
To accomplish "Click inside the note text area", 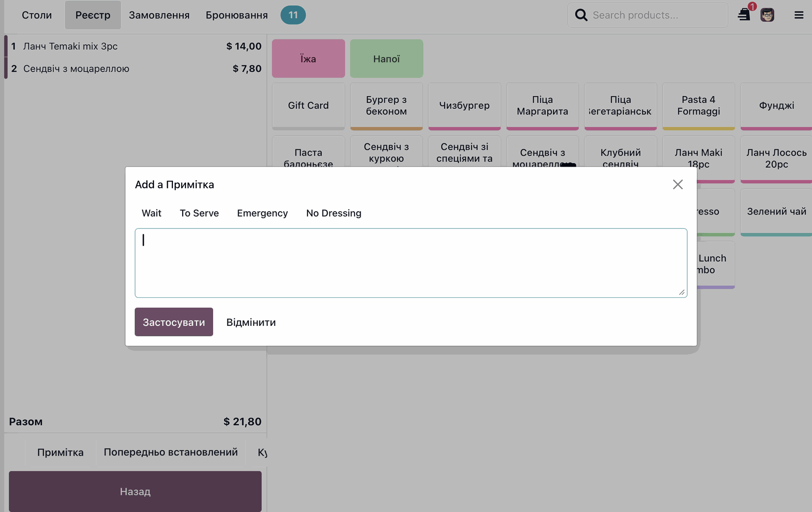I will click(410, 263).
